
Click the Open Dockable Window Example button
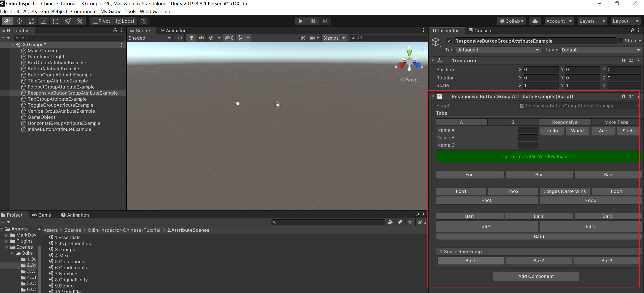[x=539, y=157]
